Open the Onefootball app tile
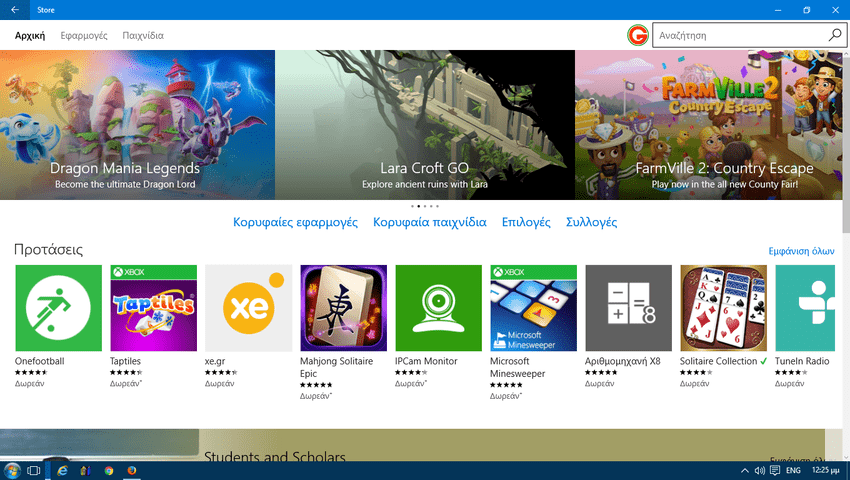This screenshot has width=850, height=480. tap(58, 308)
